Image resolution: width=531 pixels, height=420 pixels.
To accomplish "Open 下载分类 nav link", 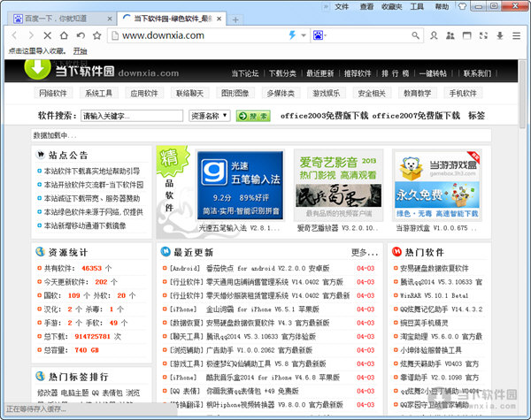I will [x=282, y=73].
